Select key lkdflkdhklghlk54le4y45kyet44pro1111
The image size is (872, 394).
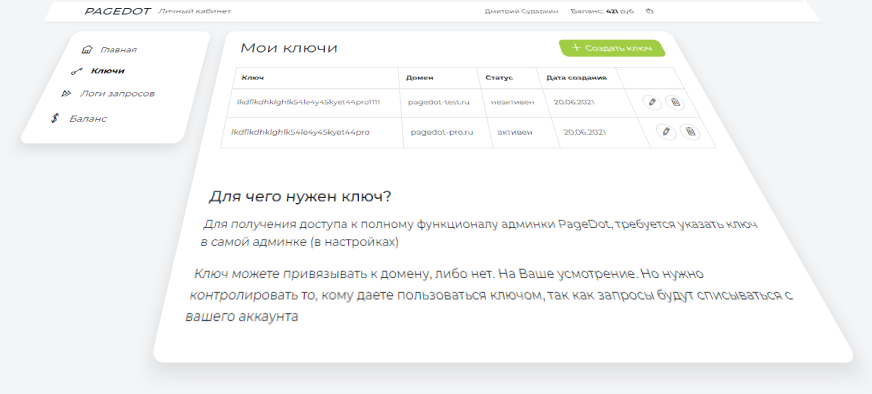(x=309, y=102)
